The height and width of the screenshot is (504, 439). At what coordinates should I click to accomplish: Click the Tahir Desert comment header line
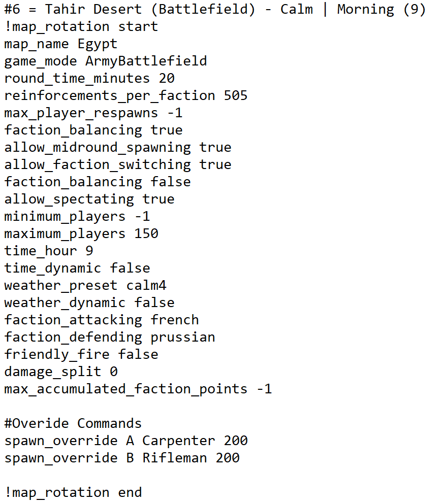tap(214, 9)
